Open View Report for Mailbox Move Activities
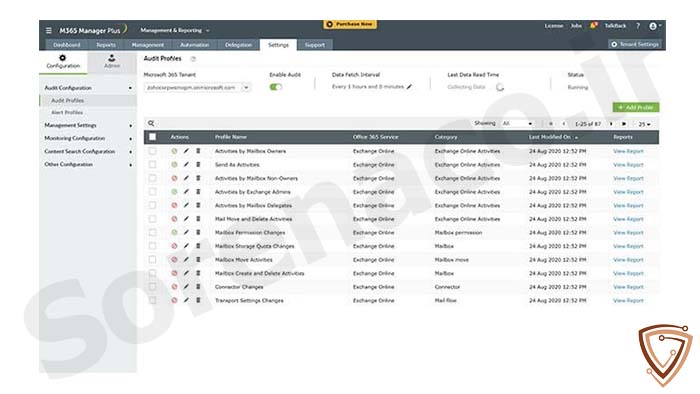This screenshot has height=394, width=700. (x=628, y=260)
